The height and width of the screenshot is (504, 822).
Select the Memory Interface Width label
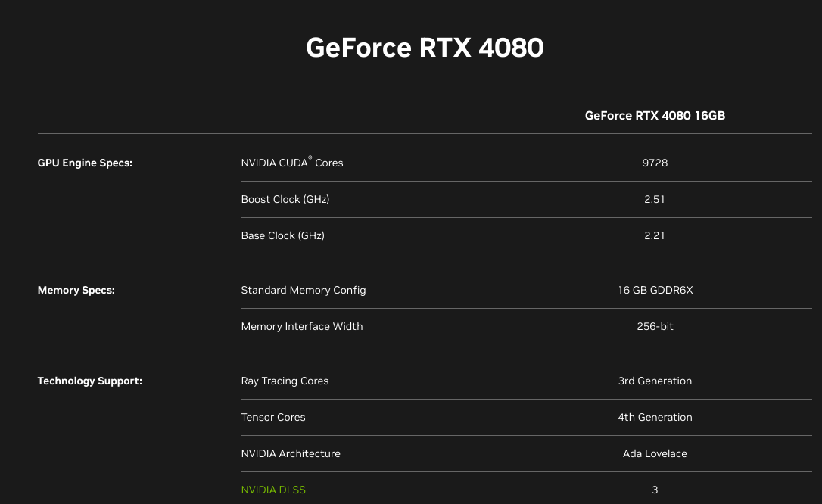click(x=301, y=326)
